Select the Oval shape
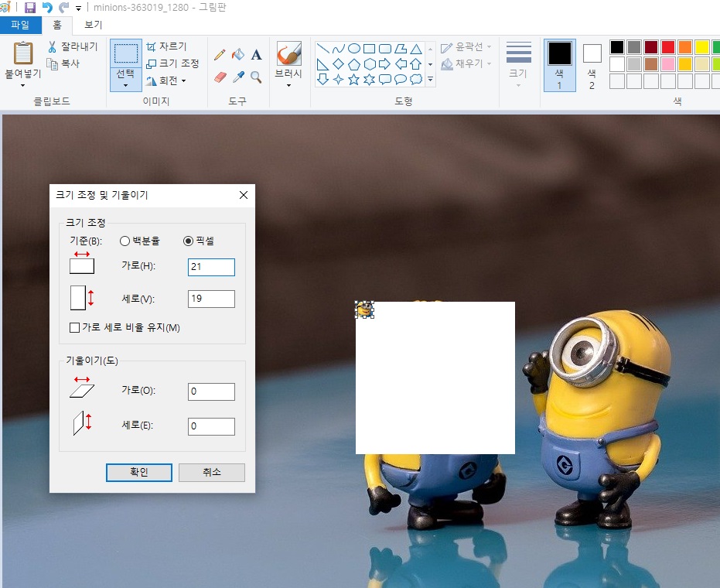This screenshot has width=720, height=588. click(x=354, y=48)
